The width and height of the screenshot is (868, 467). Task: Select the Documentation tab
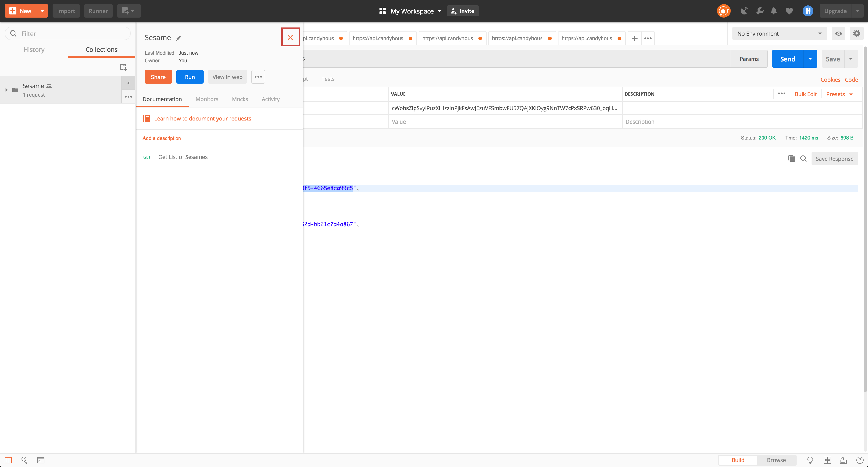162,99
